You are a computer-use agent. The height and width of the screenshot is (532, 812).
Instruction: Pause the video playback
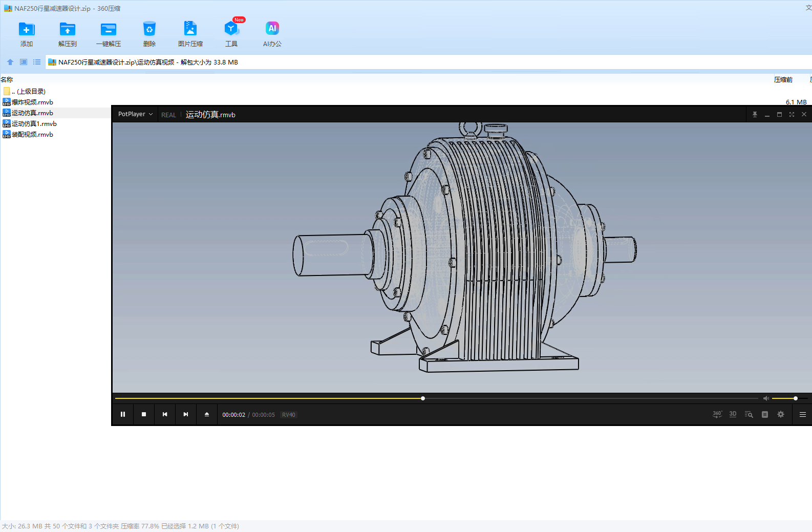point(123,414)
